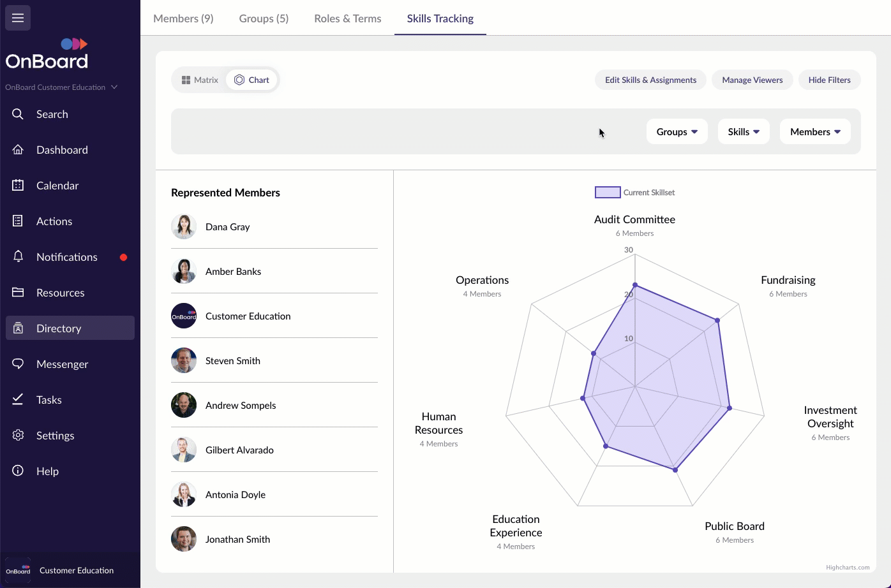Open Resources folder icon
The width and height of the screenshot is (891, 588).
point(18,293)
